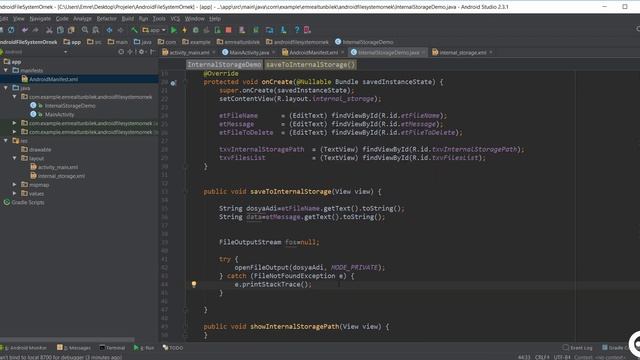This screenshot has height=360, width=640.
Task: Navigate back with the blue arrow
Action: click(109, 30)
